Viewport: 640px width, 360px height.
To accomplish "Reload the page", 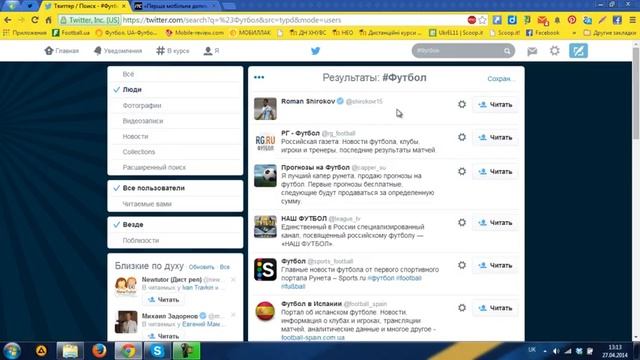I will coord(35,20).
